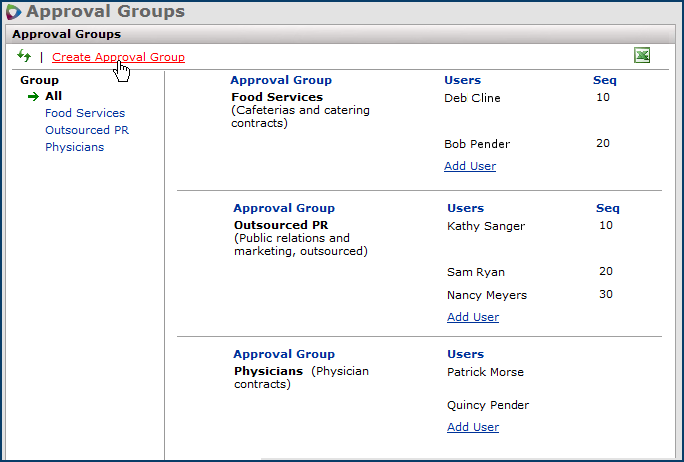Choose user Nancy Meyers

(x=486, y=295)
